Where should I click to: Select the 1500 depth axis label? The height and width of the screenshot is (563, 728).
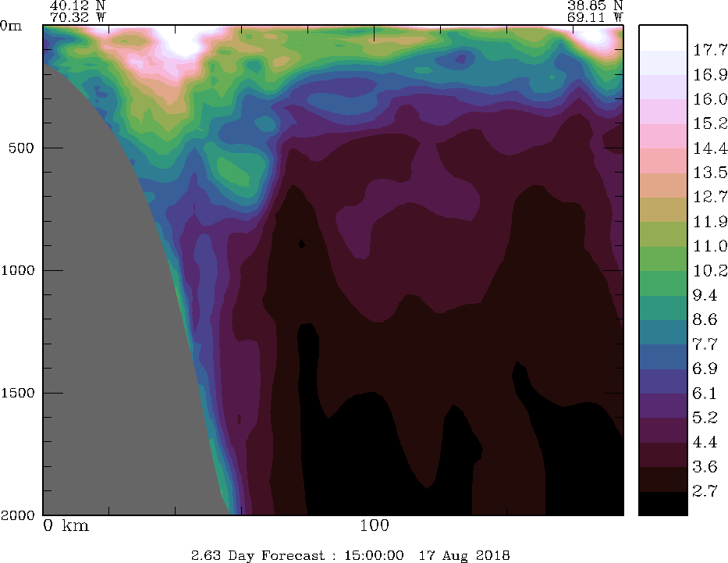[x=16, y=393]
